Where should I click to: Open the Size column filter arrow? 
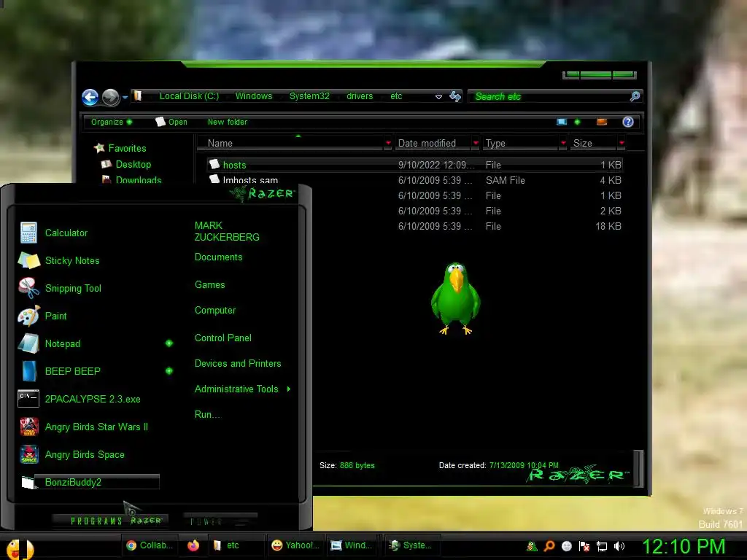pyautogui.click(x=622, y=143)
